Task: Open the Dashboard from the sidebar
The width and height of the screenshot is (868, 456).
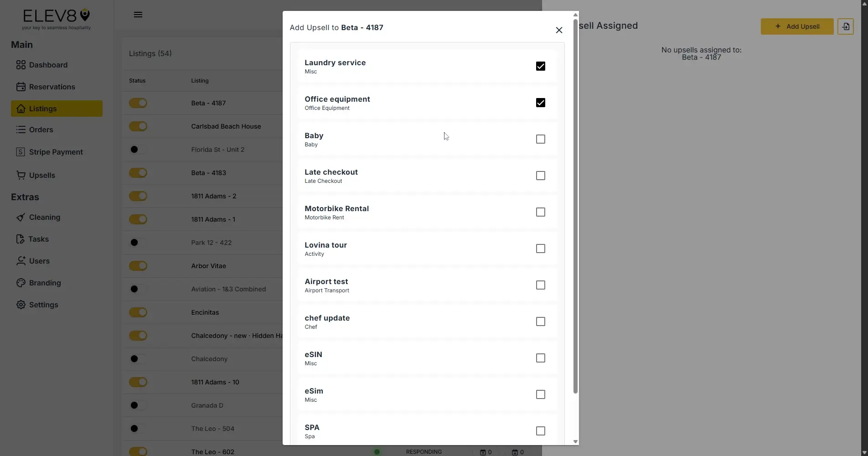Action: coord(48,65)
